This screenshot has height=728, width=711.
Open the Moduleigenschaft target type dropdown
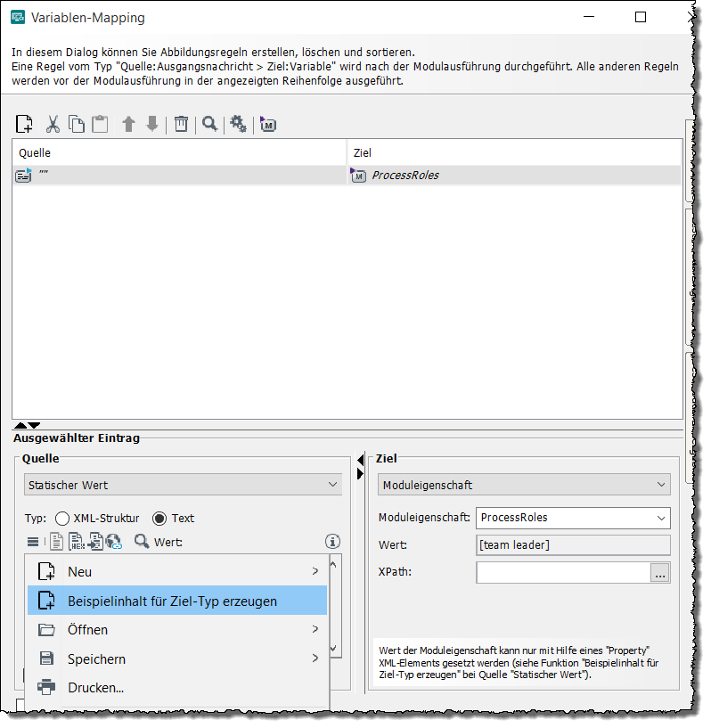click(x=524, y=485)
